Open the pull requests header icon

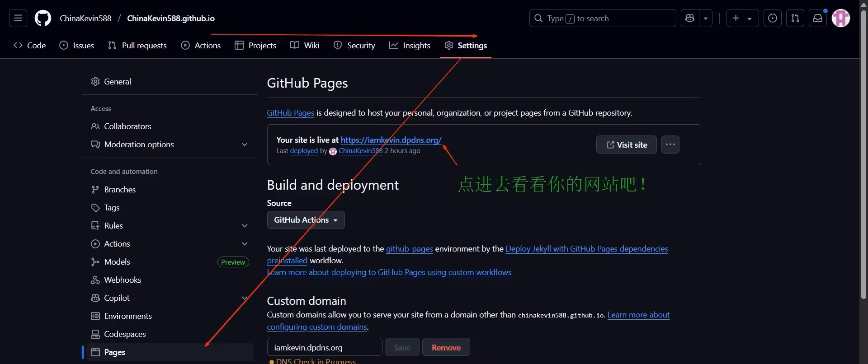click(x=795, y=19)
